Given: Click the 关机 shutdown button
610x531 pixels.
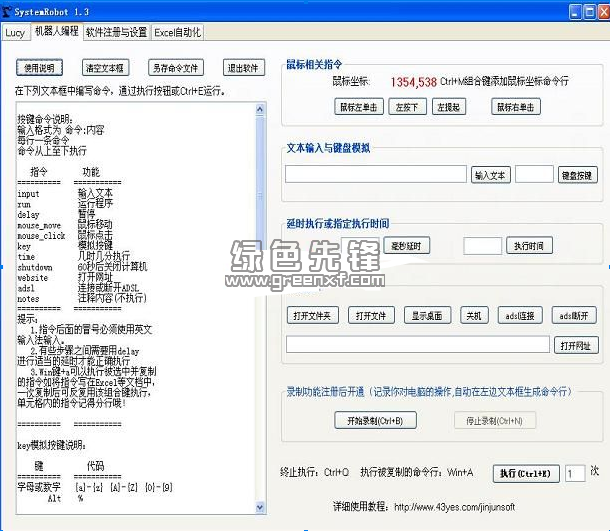Looking at the screenshot, I should click(x=471, y=315).
